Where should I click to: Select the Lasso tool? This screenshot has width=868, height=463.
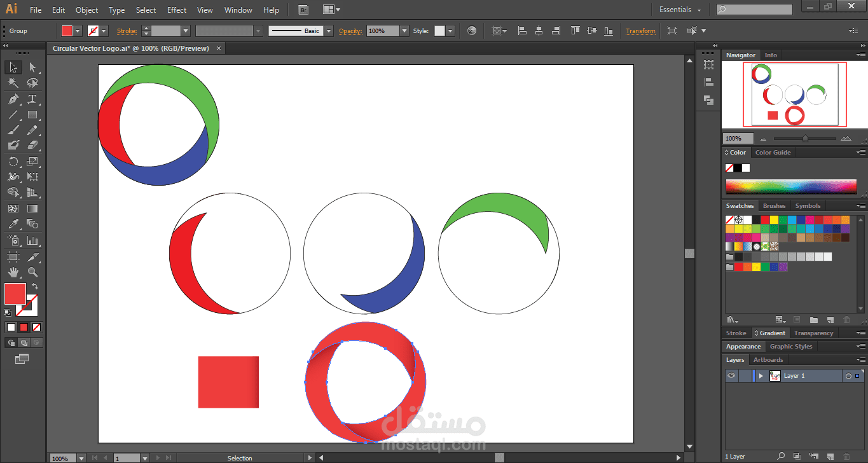point(32,83)
